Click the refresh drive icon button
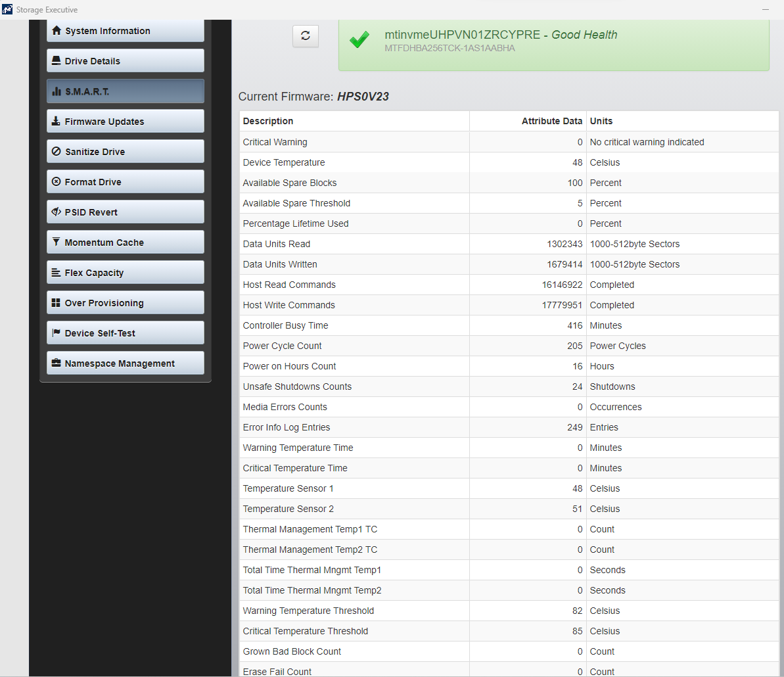Viewport: 784px width, 677px height. click(x=306, y=36)
